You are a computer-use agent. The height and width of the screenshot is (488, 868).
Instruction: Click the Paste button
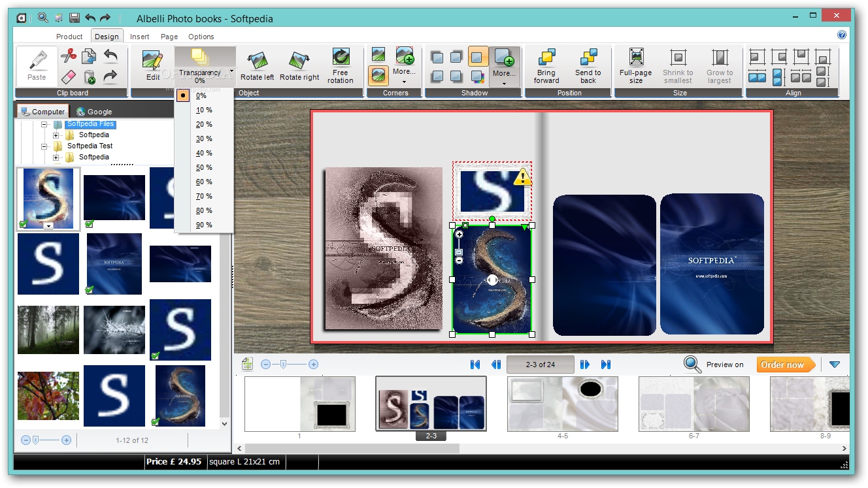pos(37,66)
